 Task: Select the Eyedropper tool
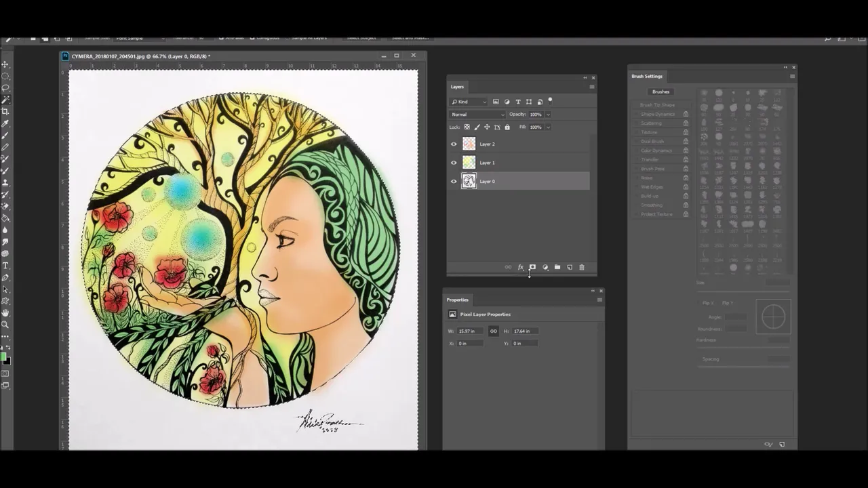(5, 123)
